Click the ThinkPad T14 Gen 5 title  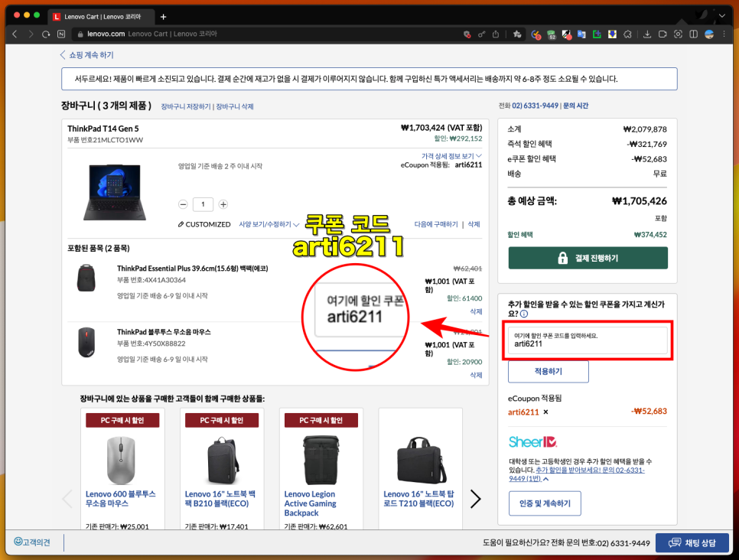[x=103, y=129]
